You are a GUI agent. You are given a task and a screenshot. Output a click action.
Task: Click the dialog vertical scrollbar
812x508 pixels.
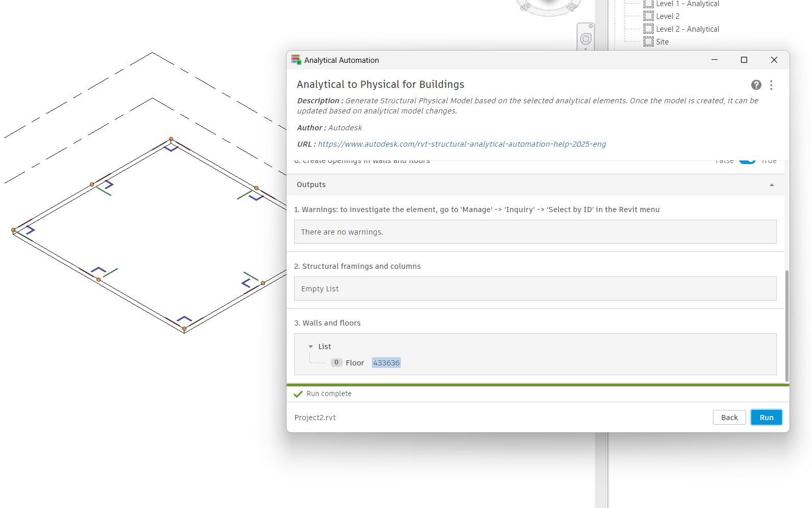click(x=786, y=326)
